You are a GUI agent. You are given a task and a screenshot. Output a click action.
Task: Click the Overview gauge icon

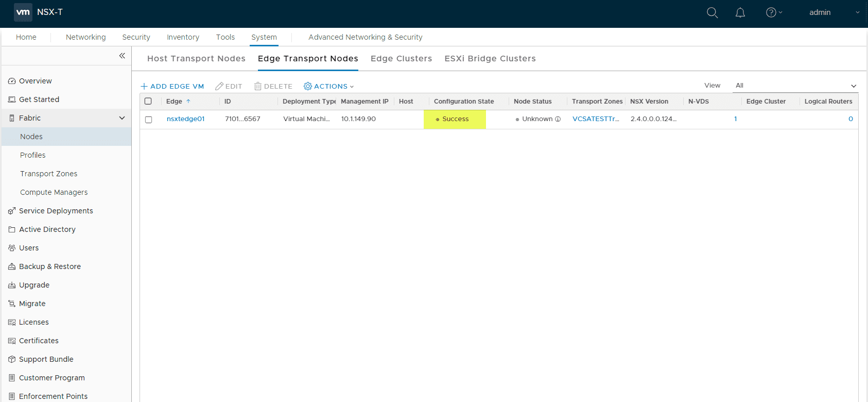coord(12,81)
